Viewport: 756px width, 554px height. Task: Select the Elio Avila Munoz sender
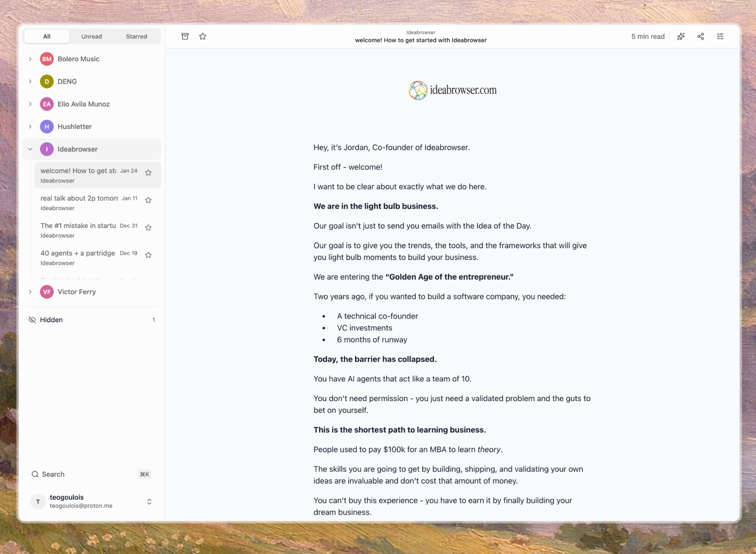tap(84, 104)
